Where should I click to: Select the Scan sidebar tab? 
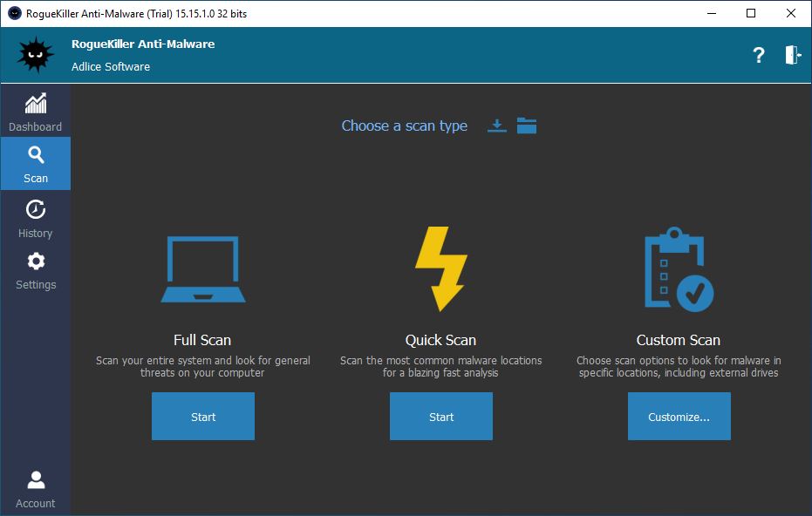tap(35, 164)
